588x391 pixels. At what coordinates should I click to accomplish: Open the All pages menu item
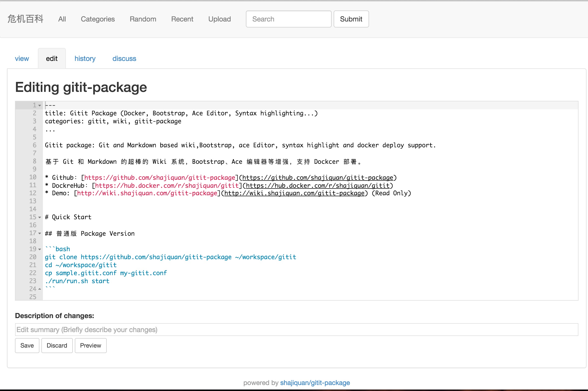pyautogui.click(x=62, y=19)
